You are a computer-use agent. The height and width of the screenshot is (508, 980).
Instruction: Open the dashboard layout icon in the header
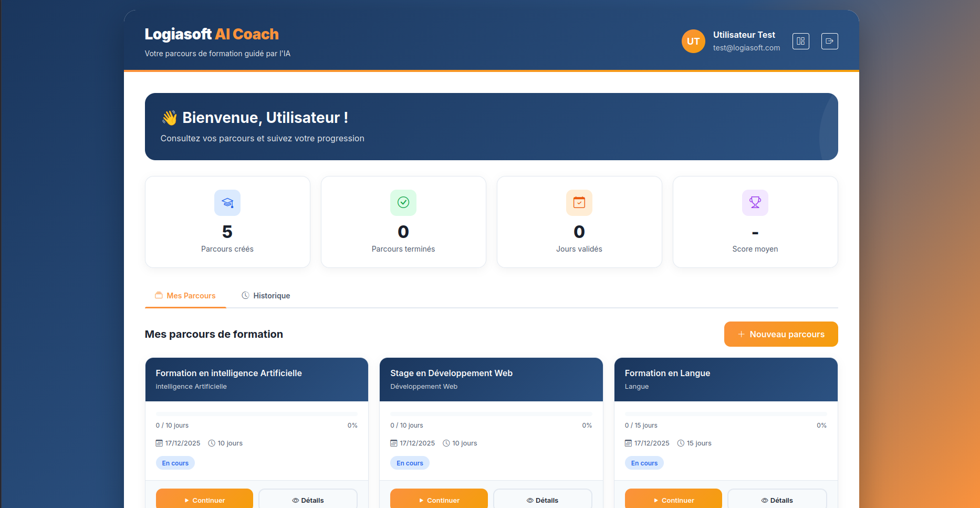pyautogui.click(x=800, y=41)
